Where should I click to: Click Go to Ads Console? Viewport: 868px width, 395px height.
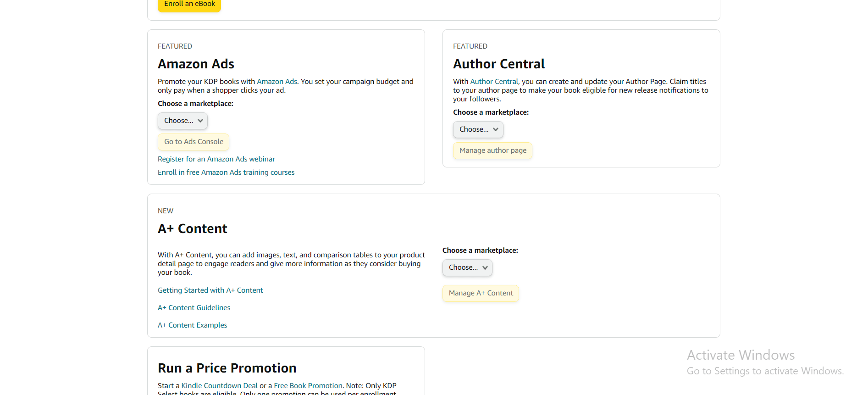tap(193, 142)
